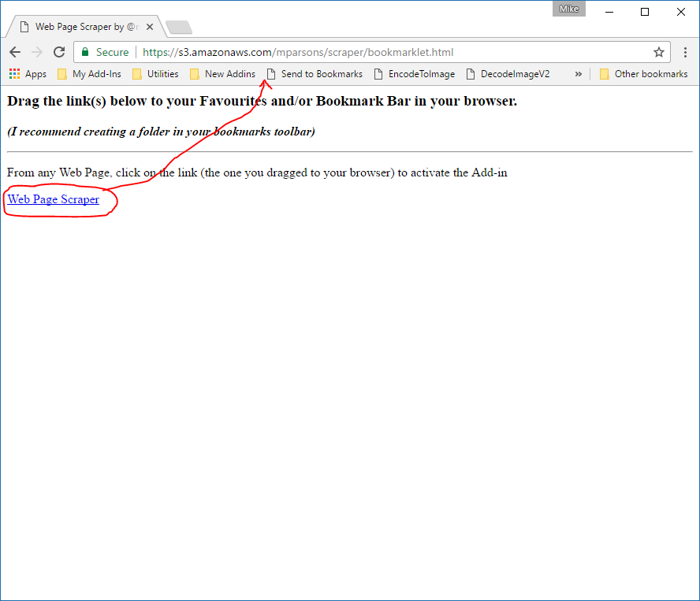Open the Utilities bookmark folder
This screenshot has width=700, height=601.
[x=156, y=74]
